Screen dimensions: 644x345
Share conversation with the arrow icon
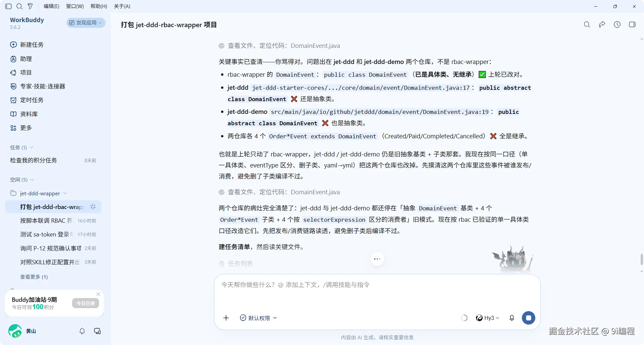point(602,24)
